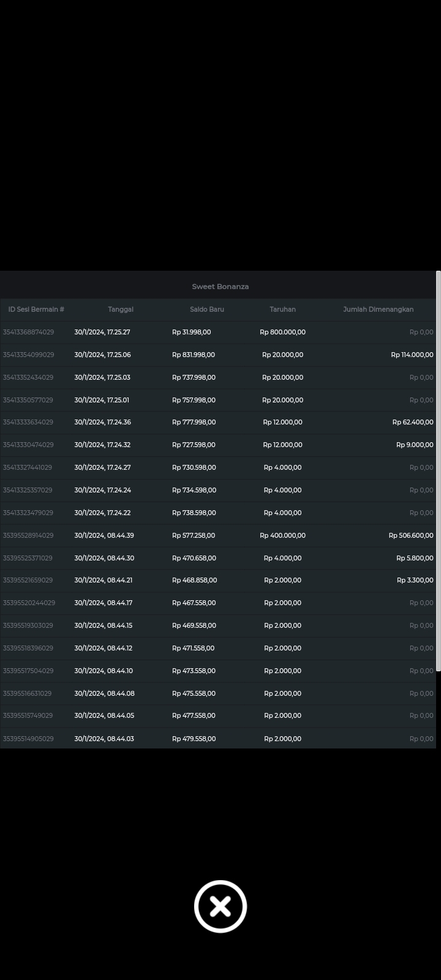Open session ID 35413354099029

[28, 355]
